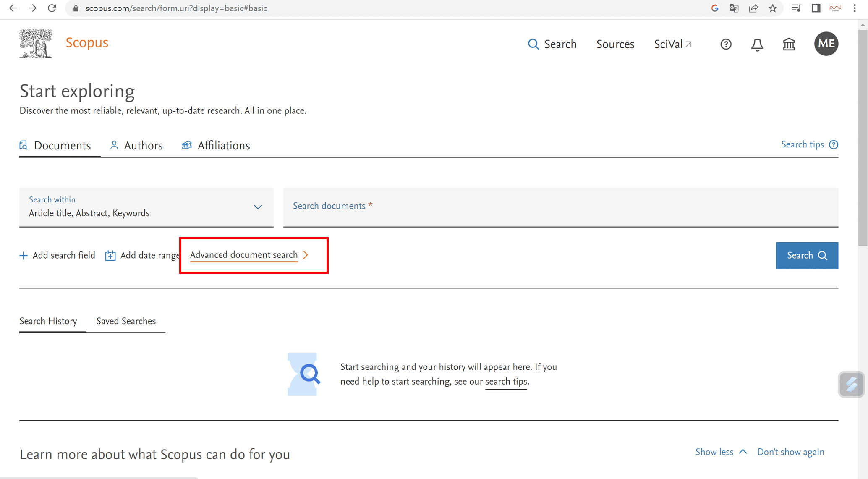Click the browser bookmark star icon

coord(773,8)
